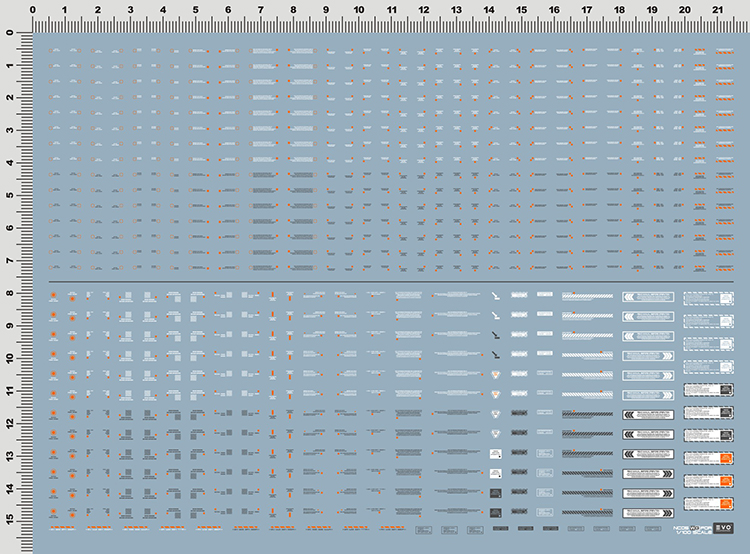Select the number 12 on the horizontal ruler
The width and height of the screenshot is (750, 554).
coord(424,10)
